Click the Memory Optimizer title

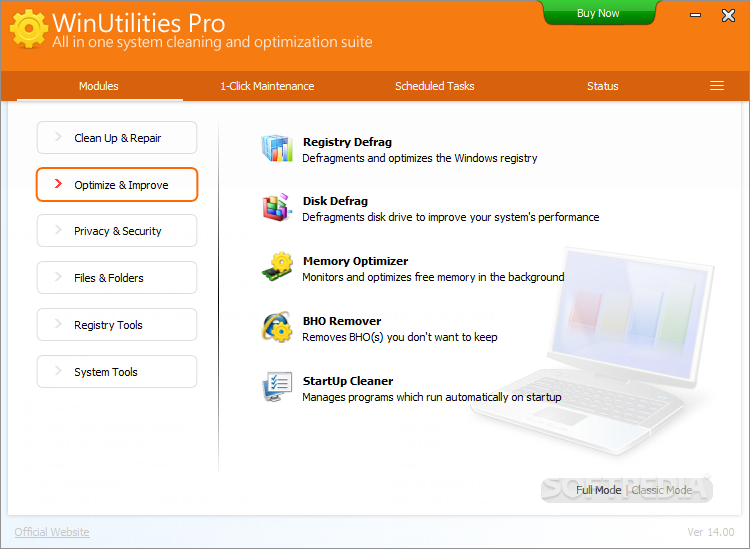coord(355,261)
